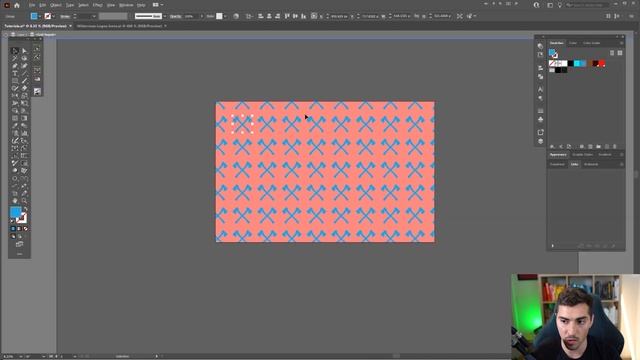The image size is (640, 360).
Task: Open Recolor Artwork in control bar
Action: click(236, 16)
